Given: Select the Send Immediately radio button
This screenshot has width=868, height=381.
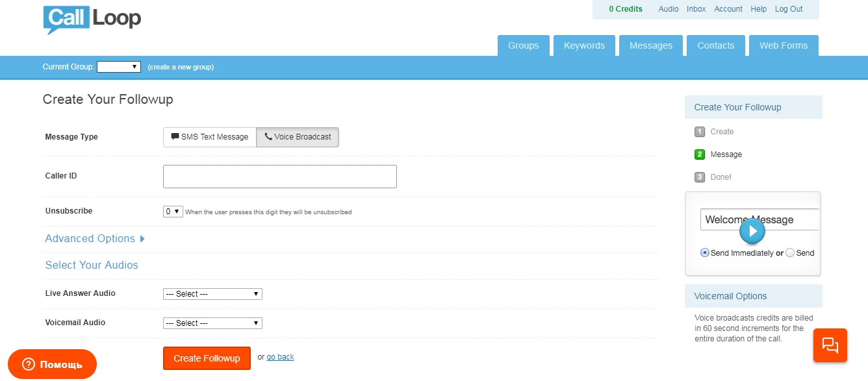Looking at the screenshot, I should point(705,253).
